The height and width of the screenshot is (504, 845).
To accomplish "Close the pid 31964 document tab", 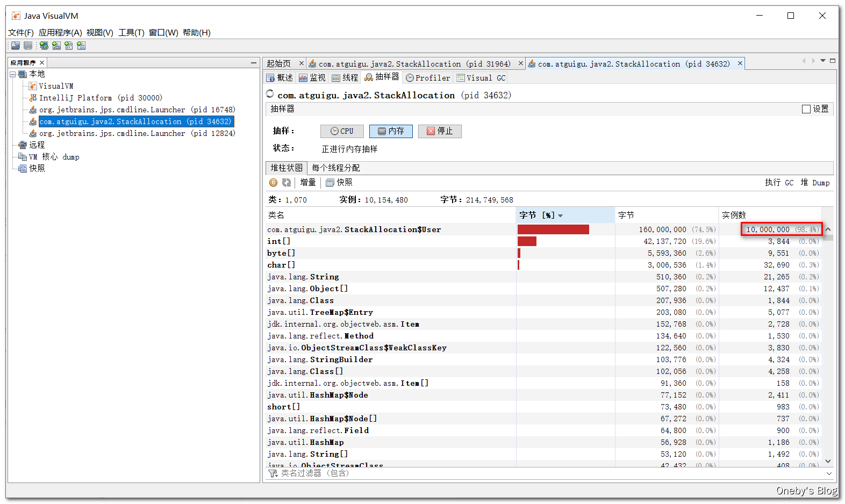I will coord(520,63).
